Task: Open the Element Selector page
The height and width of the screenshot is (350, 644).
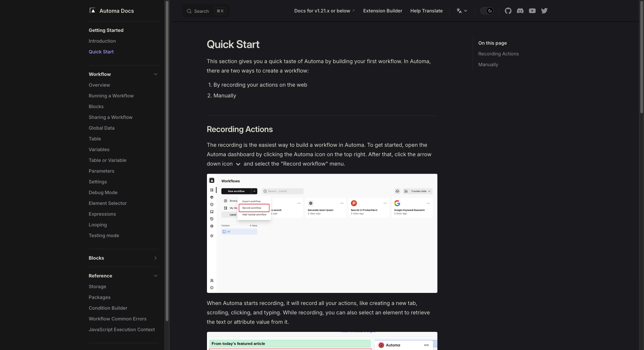Action: pyautogui.click(x=108, y=203)
